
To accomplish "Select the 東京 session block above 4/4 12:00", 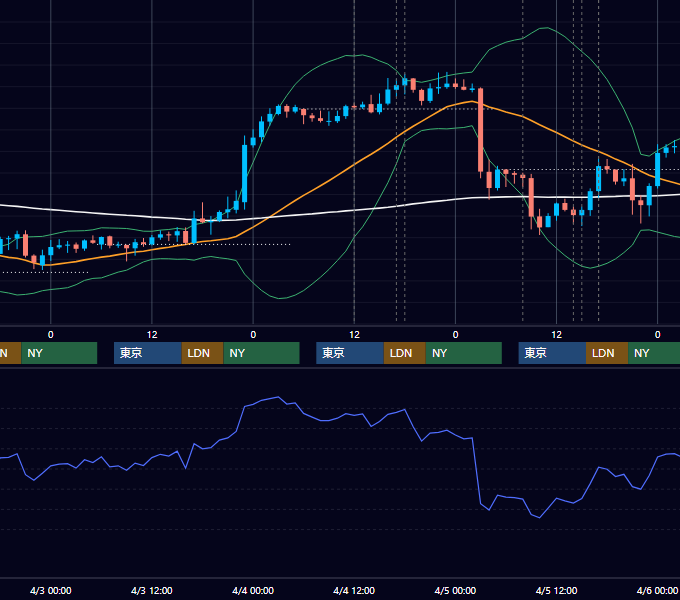I will click(x=350, y=353).
